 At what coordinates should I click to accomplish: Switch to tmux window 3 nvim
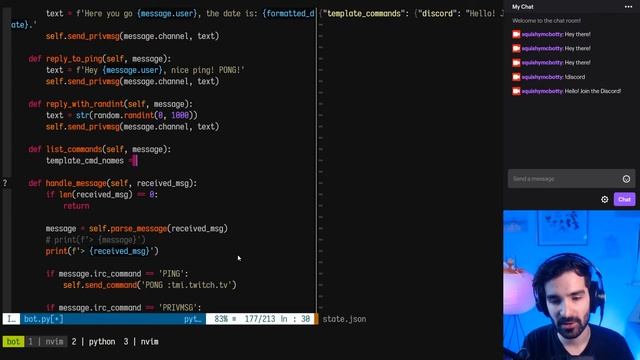[x=141, y=341]
